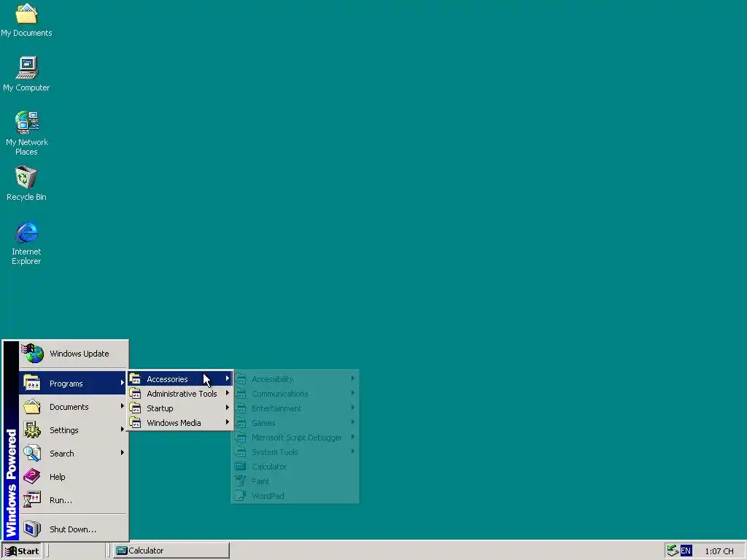
Task: Click the Start button
Action: (22, 551)
